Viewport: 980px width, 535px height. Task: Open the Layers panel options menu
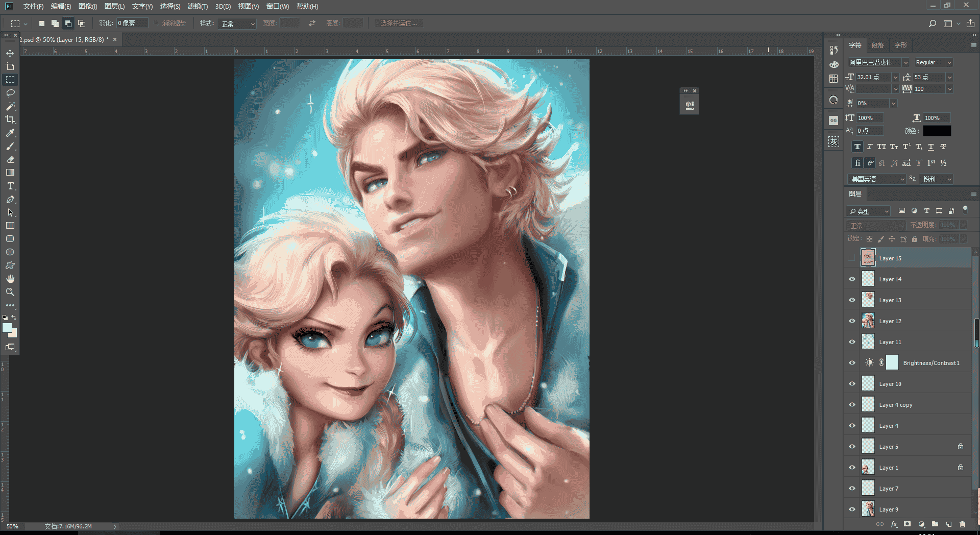(973, 194)
